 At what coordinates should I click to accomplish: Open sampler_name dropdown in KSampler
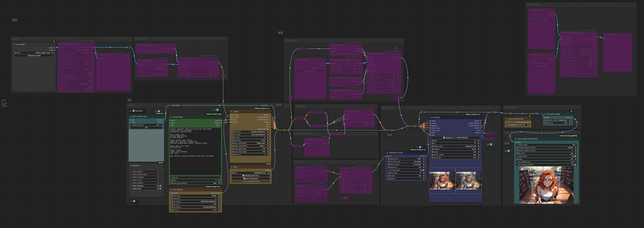pos(455,146)
